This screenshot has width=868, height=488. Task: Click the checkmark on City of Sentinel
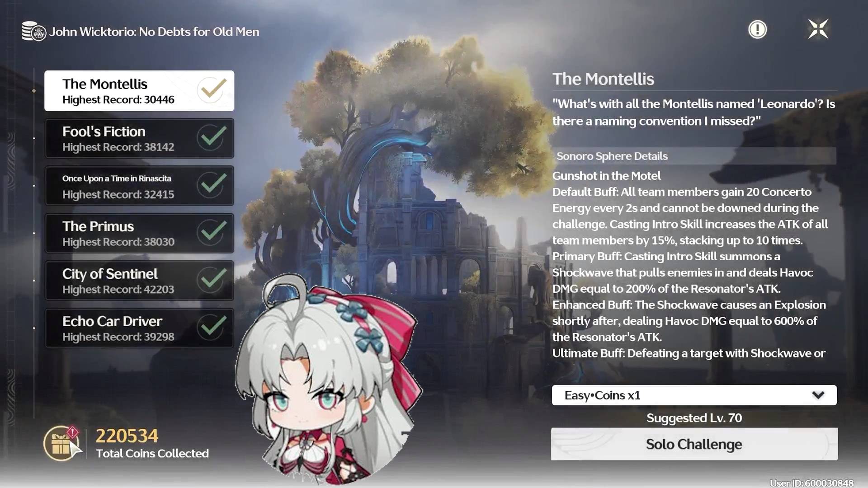212,280
